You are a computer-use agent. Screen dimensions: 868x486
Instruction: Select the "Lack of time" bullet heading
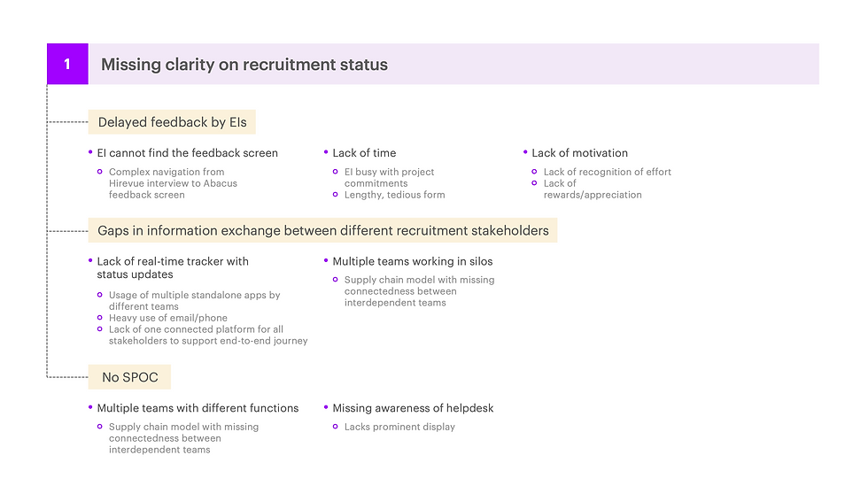point(364,153)
